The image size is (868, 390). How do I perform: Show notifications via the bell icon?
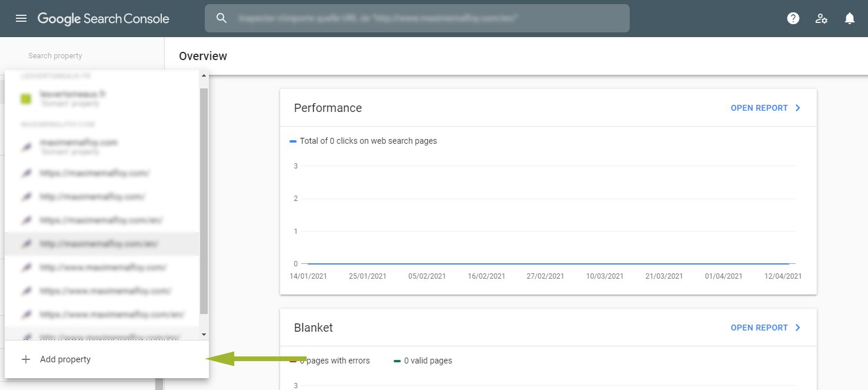849,18
